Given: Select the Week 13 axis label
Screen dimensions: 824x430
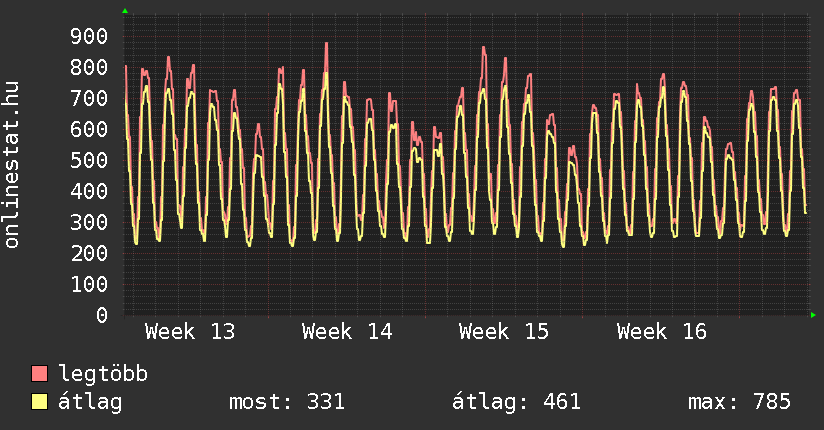Looking at the screenshot, I should pyautogui.click(x=190, y=332).
